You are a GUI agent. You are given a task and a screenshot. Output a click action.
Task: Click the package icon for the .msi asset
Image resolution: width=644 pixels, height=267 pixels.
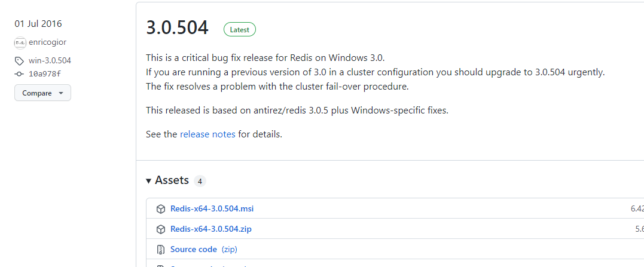(160, 209)
